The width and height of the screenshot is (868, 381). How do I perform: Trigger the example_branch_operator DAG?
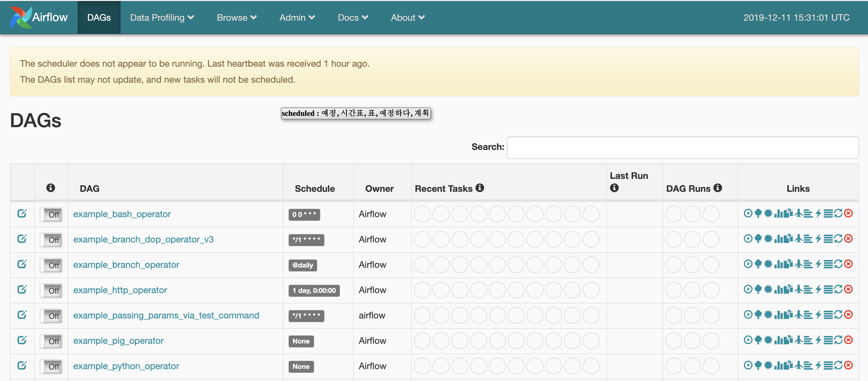coord(748,264)
